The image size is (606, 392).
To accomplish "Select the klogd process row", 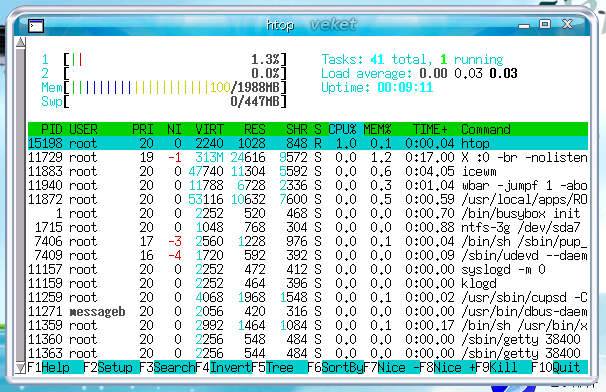I will point(308,283).
